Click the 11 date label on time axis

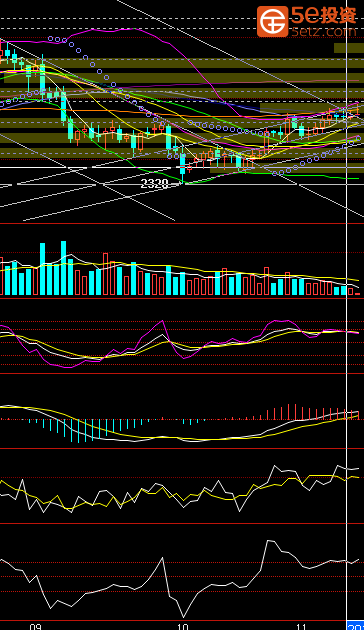301,626
